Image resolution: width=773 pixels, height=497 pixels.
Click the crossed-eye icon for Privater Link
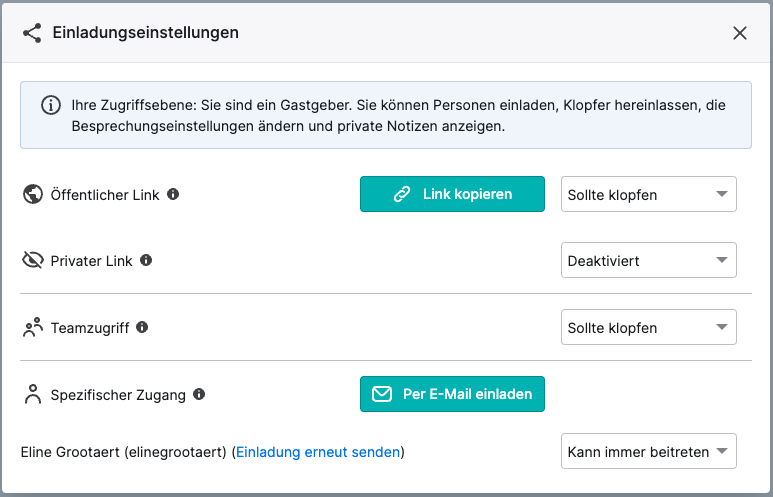(x=33, y=260)
